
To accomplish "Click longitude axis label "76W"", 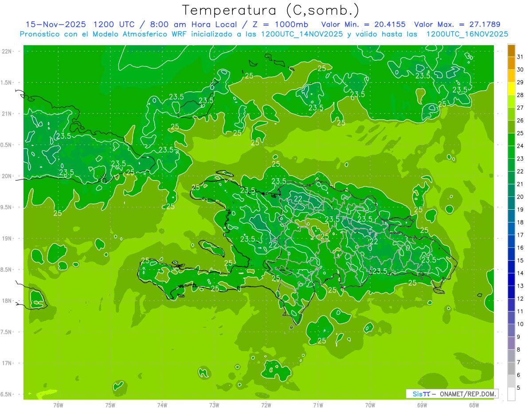I will point(58,405).
